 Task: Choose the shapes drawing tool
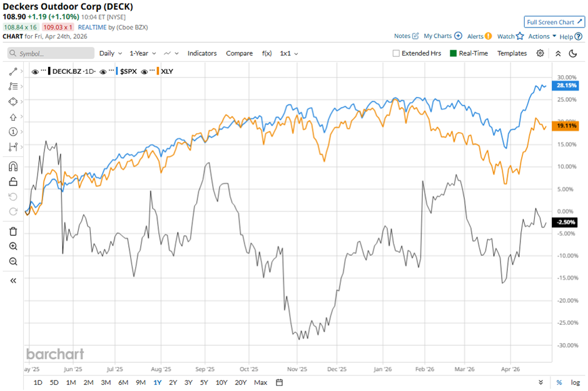click(x=13, y=101)
